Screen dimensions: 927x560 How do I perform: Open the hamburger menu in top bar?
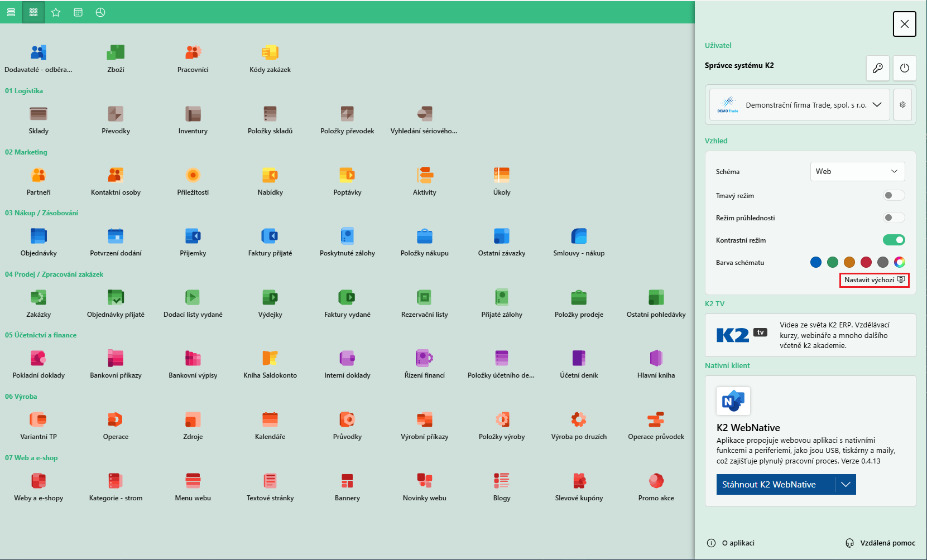[11, 12]
